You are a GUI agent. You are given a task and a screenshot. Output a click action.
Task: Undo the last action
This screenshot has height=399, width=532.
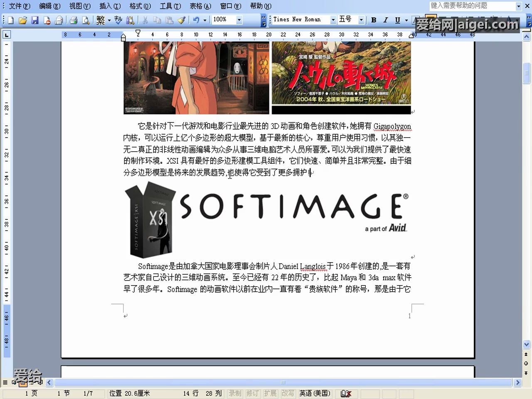pos(196,20)
